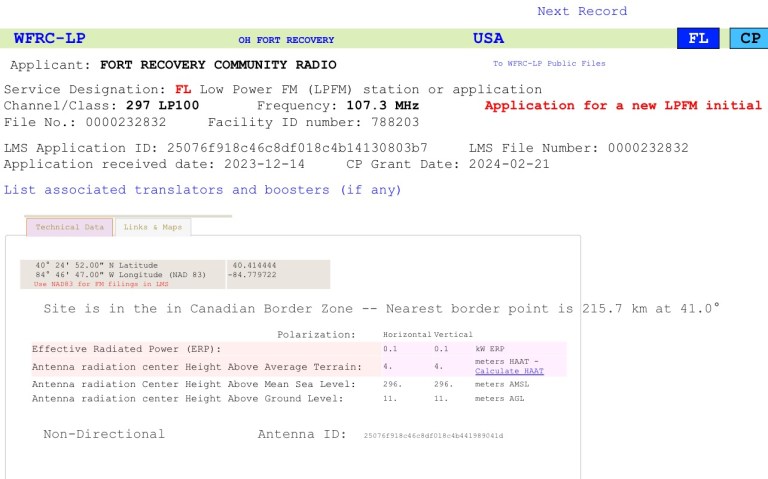Screen dimensions: 768x479
Task: Click the red FL service designation code
Action: click(x=183, y=89)
